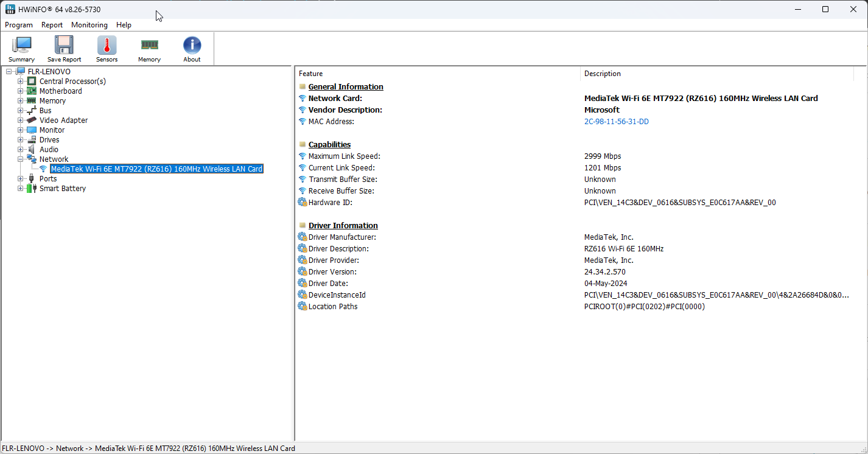Click the Ports plug icon in tree
The width and height of the screenshot is (868, 454).
coord(31,179)
